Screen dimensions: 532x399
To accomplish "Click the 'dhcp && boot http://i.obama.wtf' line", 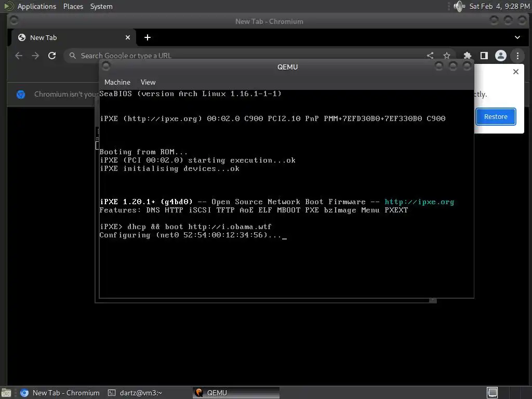I will pyautogui.click(x=185, y=227).
